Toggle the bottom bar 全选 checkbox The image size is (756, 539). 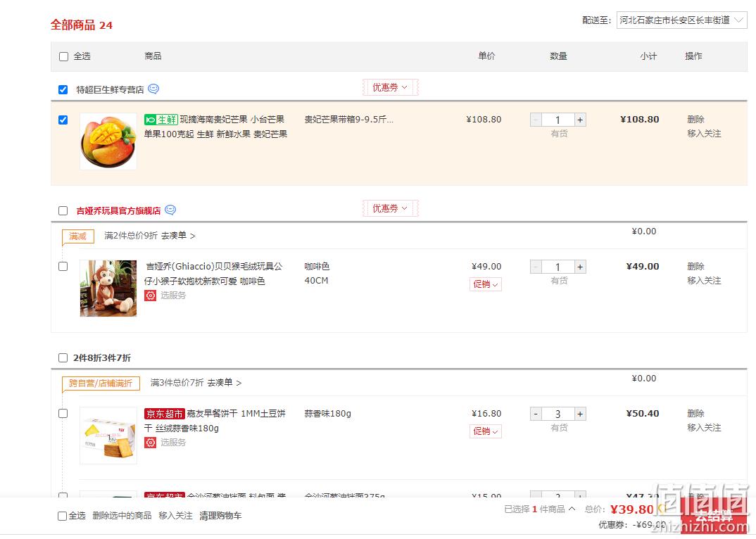coord(62,516)
